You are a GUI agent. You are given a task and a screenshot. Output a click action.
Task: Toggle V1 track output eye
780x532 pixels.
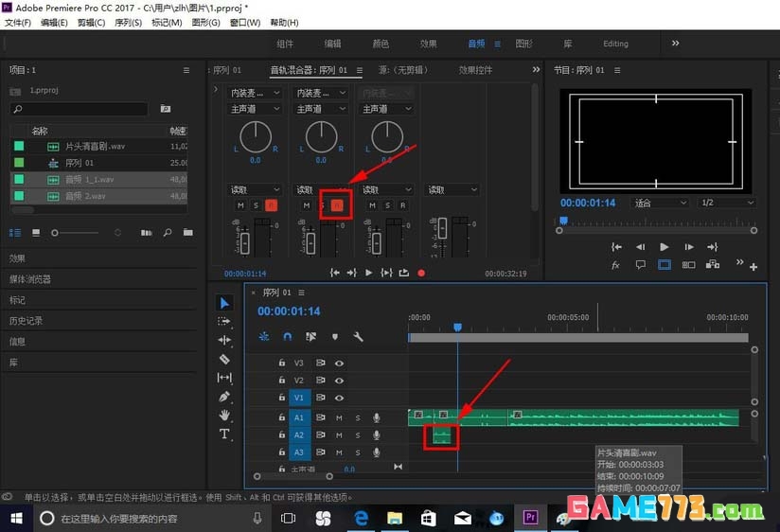tap(339, 399)
